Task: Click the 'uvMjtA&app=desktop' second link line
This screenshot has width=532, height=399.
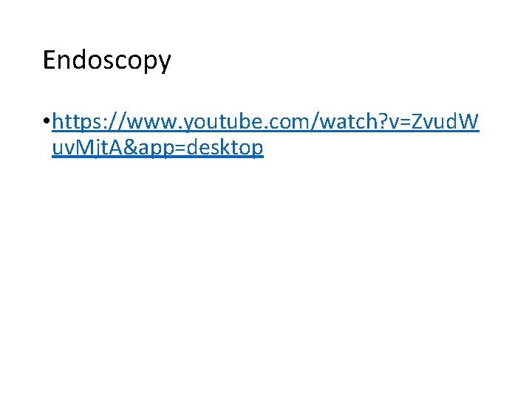Action: click(157, 147)
